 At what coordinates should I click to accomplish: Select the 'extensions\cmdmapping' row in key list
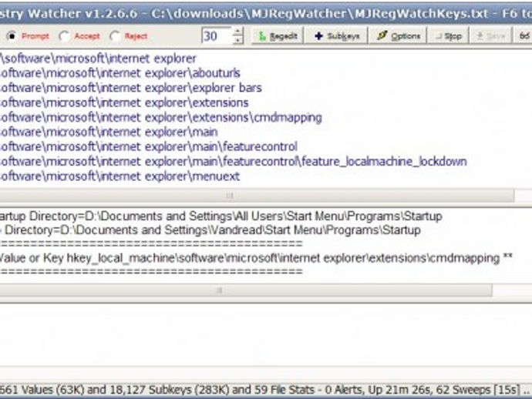(x=161, y=117)
